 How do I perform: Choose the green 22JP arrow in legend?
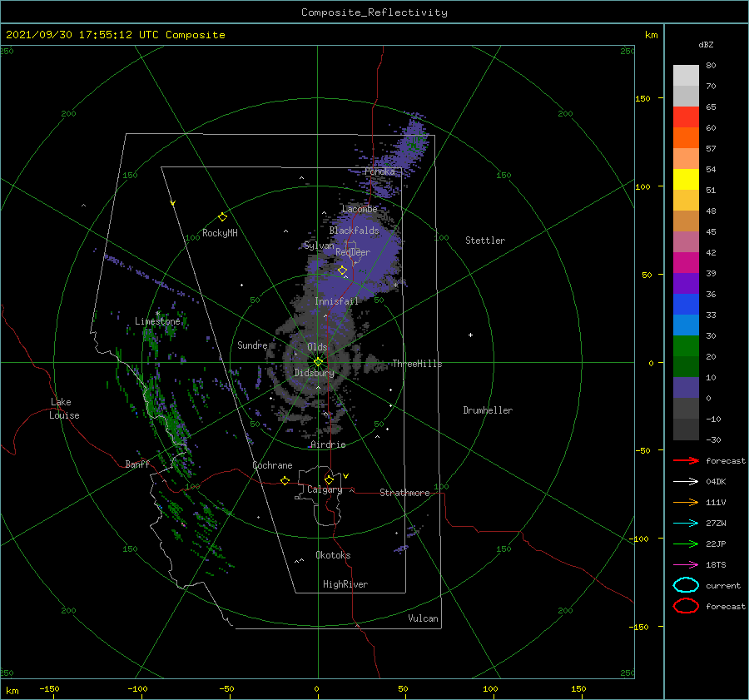click(686, 544)
